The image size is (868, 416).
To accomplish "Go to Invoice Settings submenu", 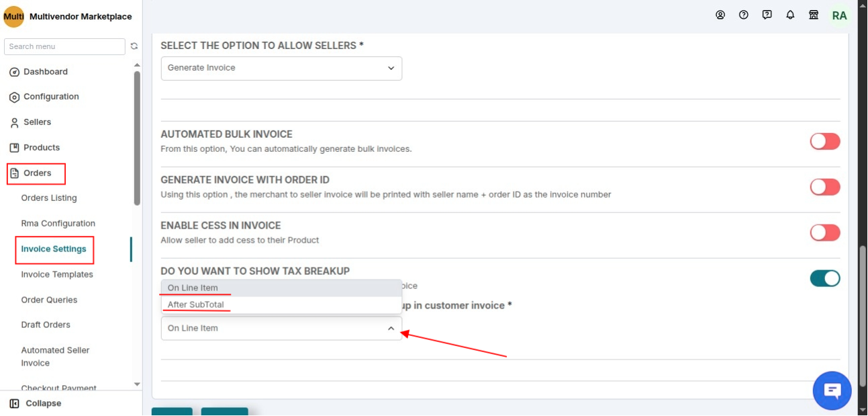I will point(54,249).
